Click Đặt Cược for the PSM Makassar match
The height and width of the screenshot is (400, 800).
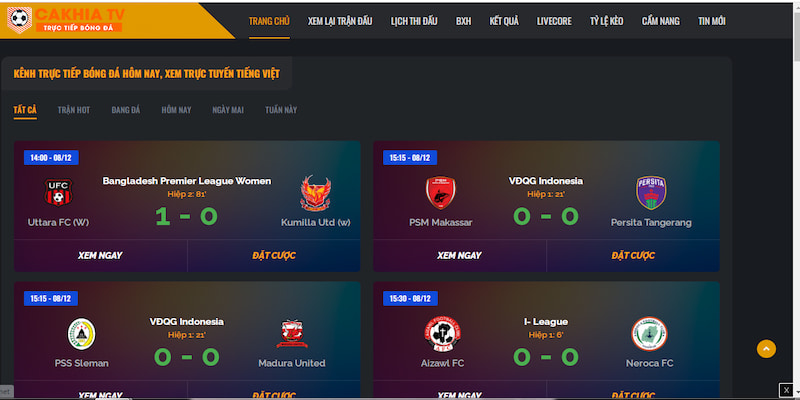[633, 256]
